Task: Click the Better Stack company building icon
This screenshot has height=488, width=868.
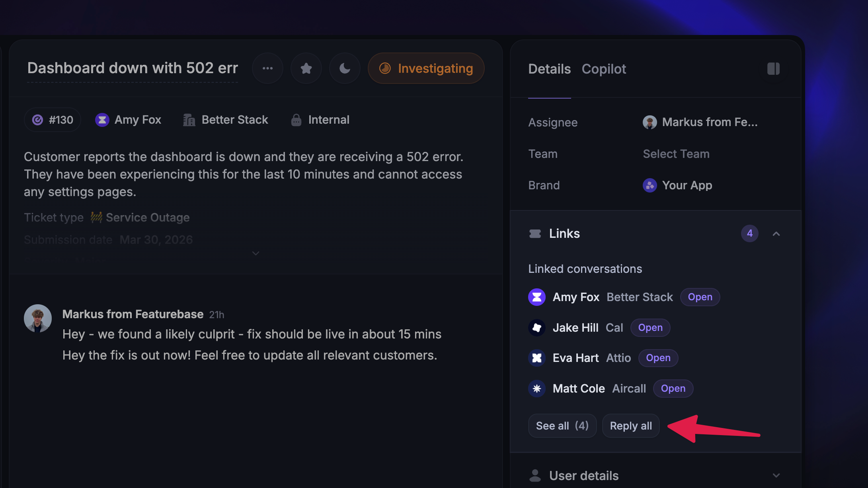Action: click(189, 120)
